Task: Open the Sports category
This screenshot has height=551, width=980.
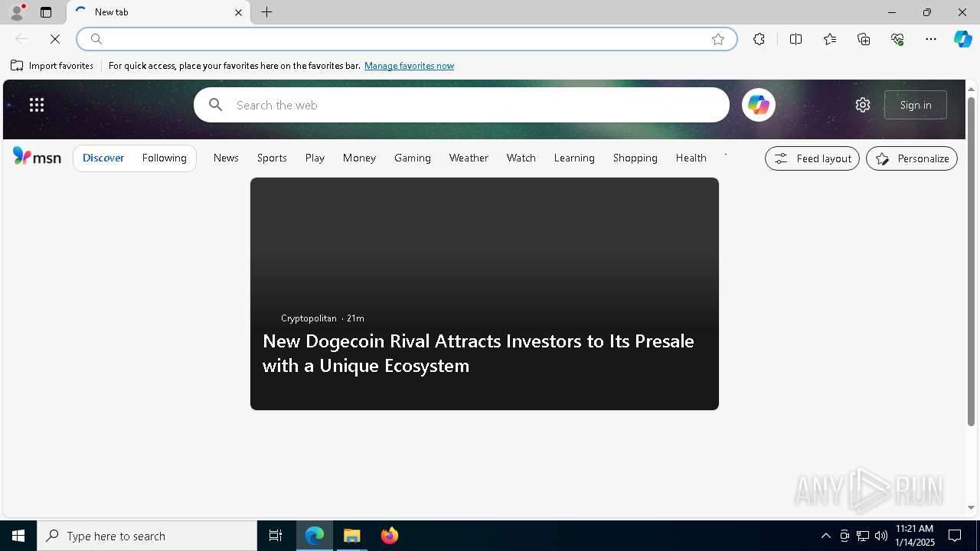Action: pyautogui.click(x=272, y=158)
